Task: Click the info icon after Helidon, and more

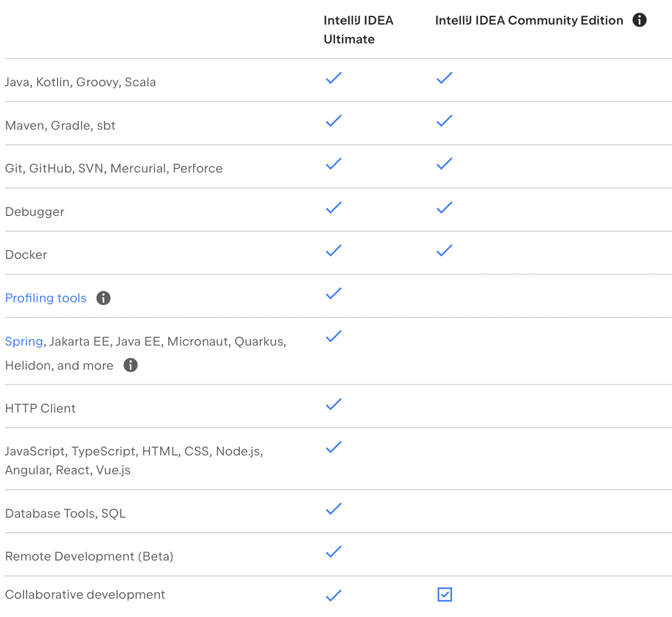Action: (x=131, y=365)
